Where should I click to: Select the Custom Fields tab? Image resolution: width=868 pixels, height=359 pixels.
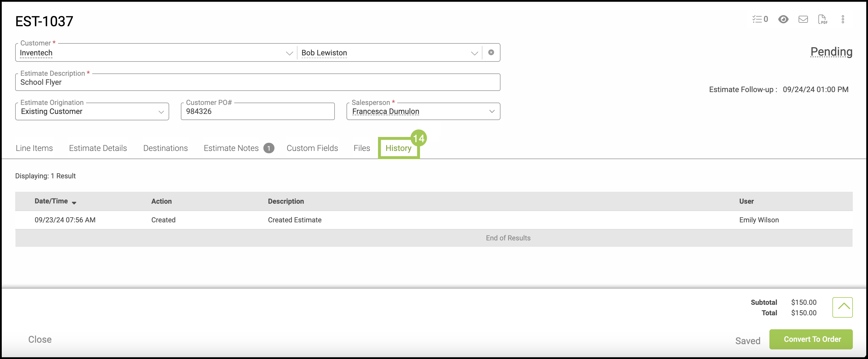(x=312, y=148)
